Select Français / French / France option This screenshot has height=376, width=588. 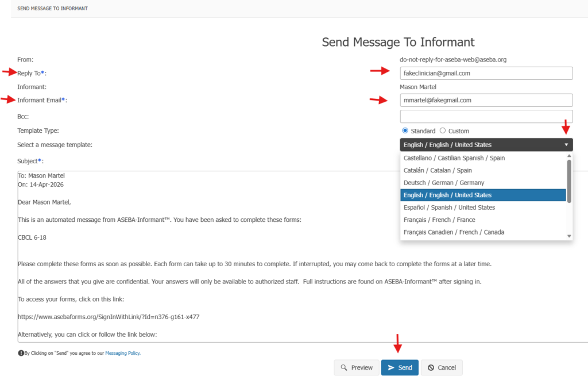[x=439, y=220]
